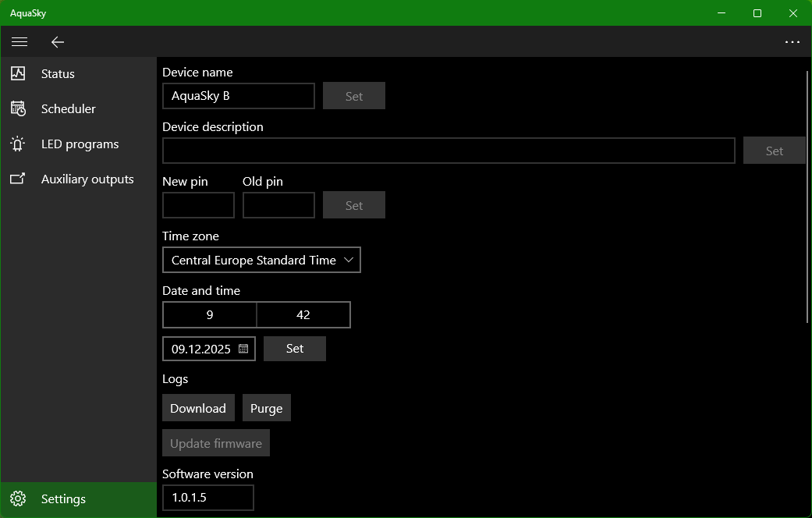Go to the Scheduler page
812x518 pixels.
(x=69, y=108)
